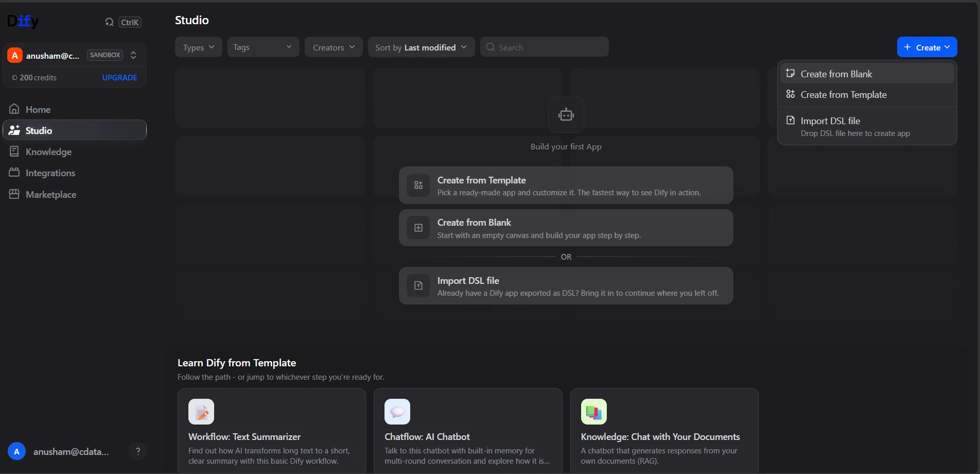Click the UPGRADE link
The width and height of the screenshot is (980, 474).
119,78
